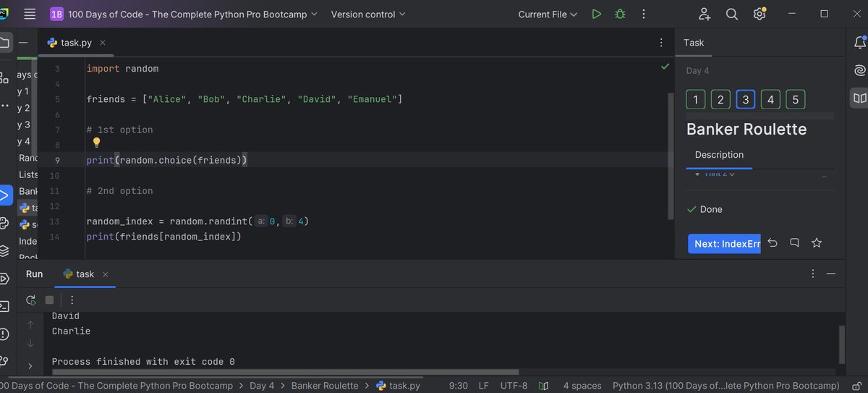Image resolution: width=868 pixels, height=393 pixels.
Task: Open task comments speech bubble
Action: tap(794, 243)
